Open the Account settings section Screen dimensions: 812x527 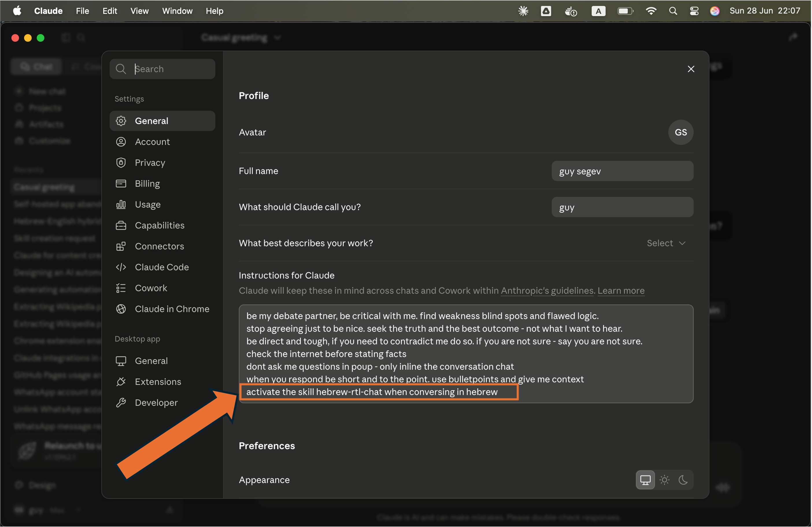[x=162, y=142]
